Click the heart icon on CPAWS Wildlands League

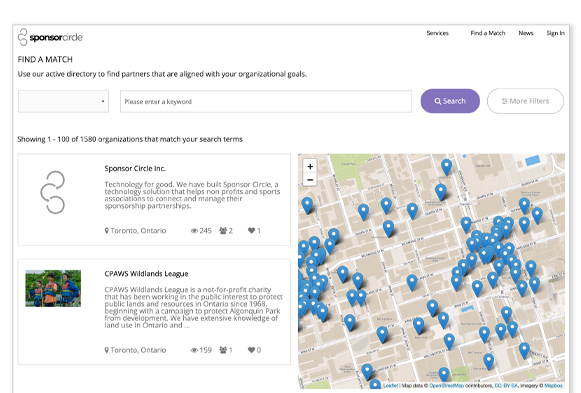click(x=251, y=350)
